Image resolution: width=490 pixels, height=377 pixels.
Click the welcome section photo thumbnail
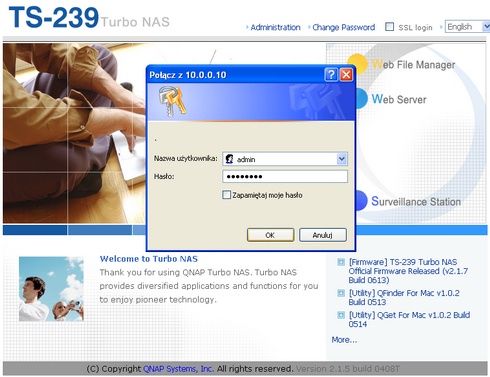pyautogui.click(x=51, y=289)
